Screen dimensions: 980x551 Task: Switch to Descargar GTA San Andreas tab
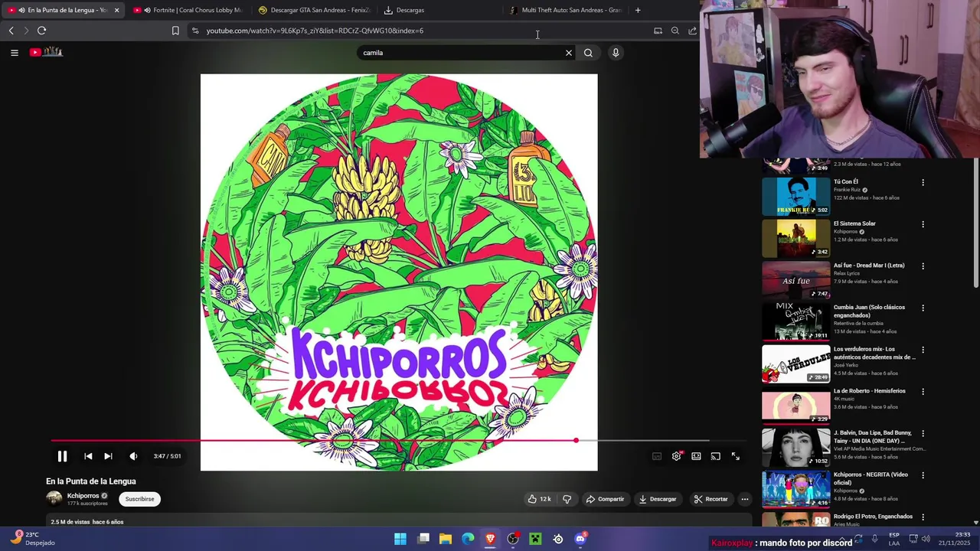point(314,10)
